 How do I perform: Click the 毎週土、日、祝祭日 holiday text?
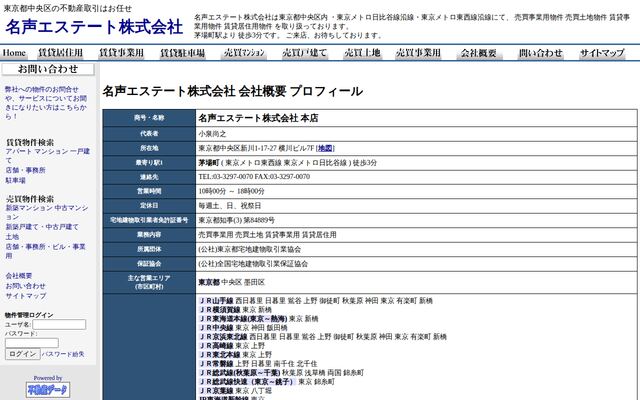229,206
